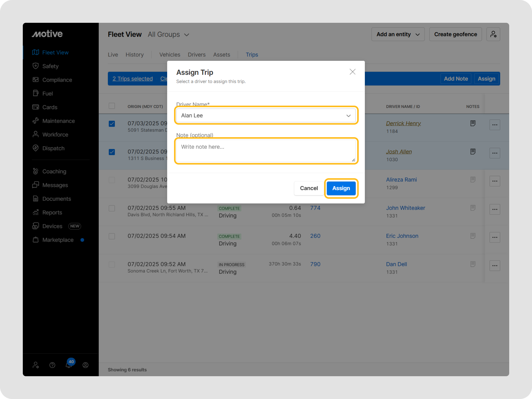Image resolution: width=532 pixels, height=399 pixels.
Task: Open the Driver Name dropdown showing Alan Lee
Action: coord(266,116)
